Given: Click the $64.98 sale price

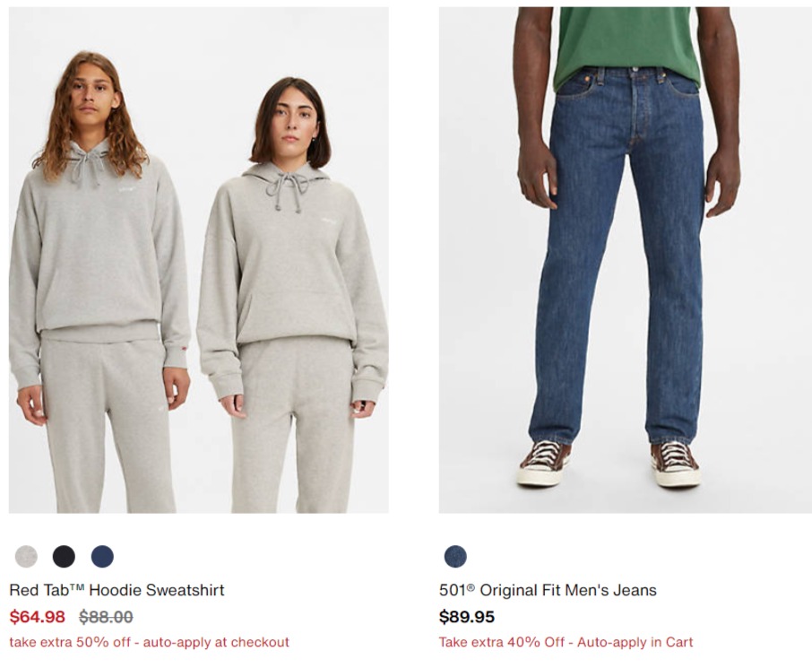Looking at the screenshot, I should pyautogui.click(x=38, y=617).
